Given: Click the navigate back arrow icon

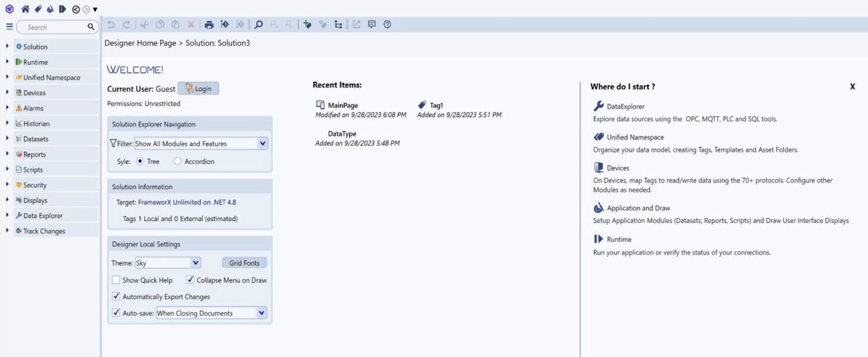Looking at the screenshot, I should click(76, 9).
